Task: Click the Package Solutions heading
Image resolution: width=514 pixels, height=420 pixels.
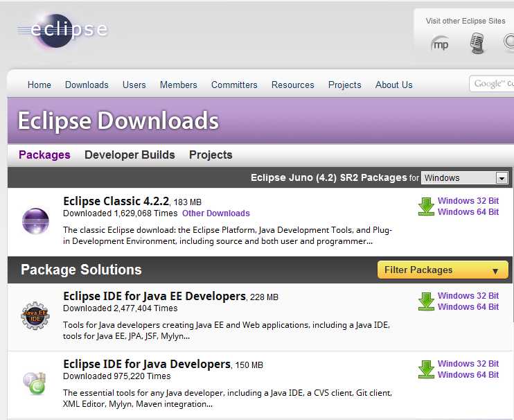Action: click(x=81, y=270)
